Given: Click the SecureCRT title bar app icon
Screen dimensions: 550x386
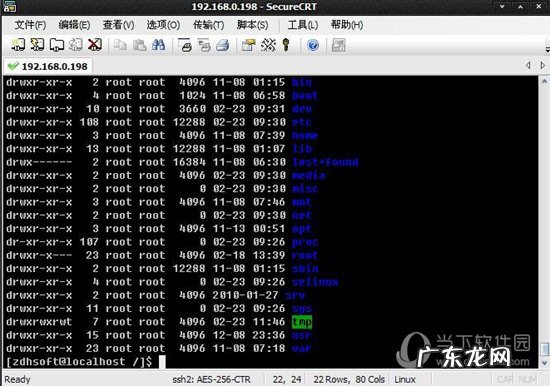Looking at the screenshot, I should point(9,7).
